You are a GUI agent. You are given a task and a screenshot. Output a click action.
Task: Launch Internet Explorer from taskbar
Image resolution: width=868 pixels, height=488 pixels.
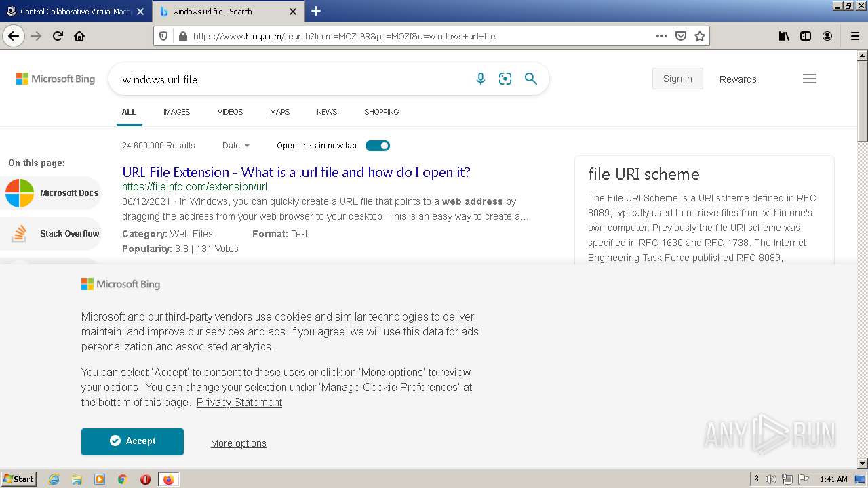coord(54,479)
